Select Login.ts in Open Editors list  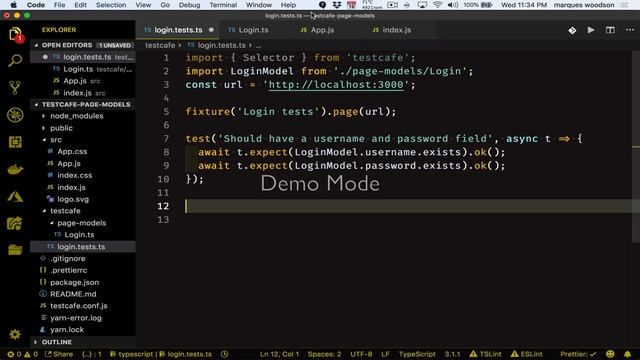click(x=82, y=69)
